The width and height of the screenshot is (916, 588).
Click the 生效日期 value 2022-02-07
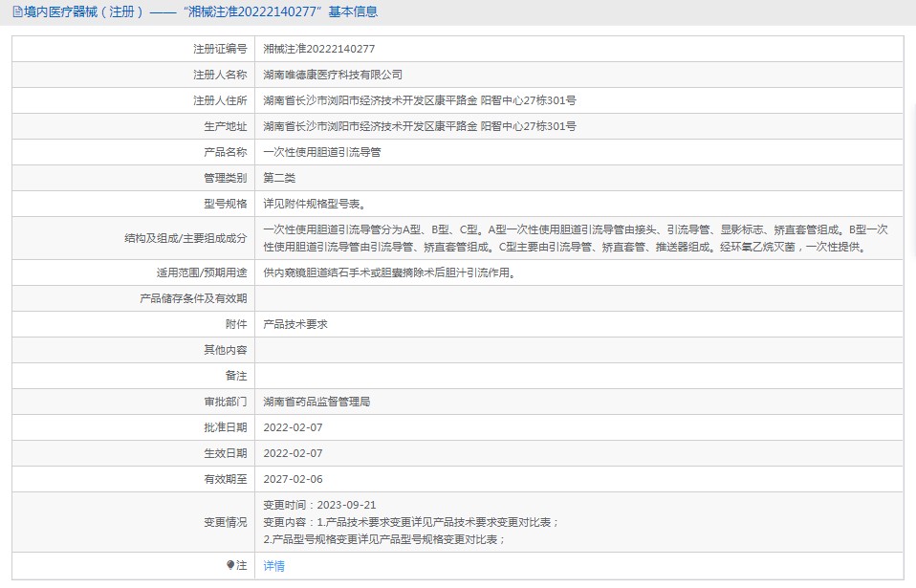coord(293,453)
